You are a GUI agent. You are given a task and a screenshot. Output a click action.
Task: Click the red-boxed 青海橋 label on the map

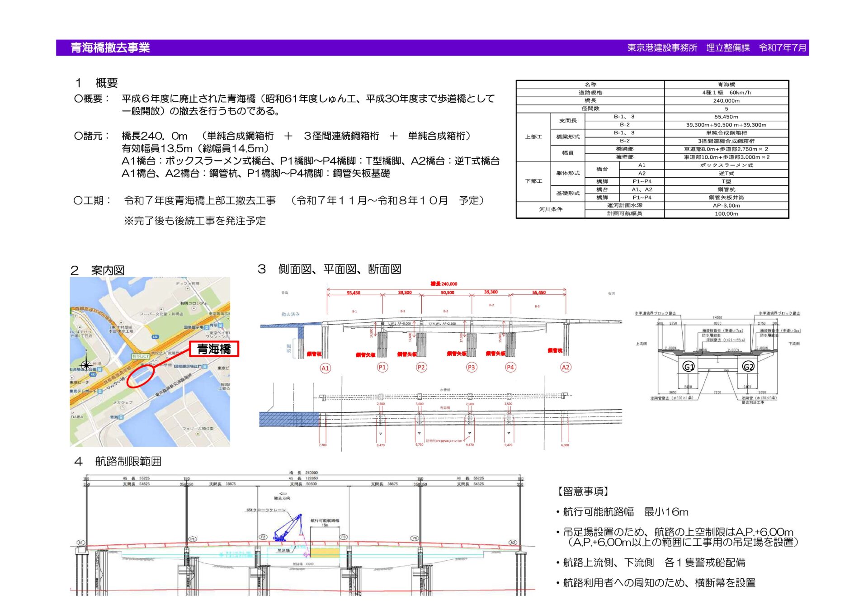click(214, 349)
